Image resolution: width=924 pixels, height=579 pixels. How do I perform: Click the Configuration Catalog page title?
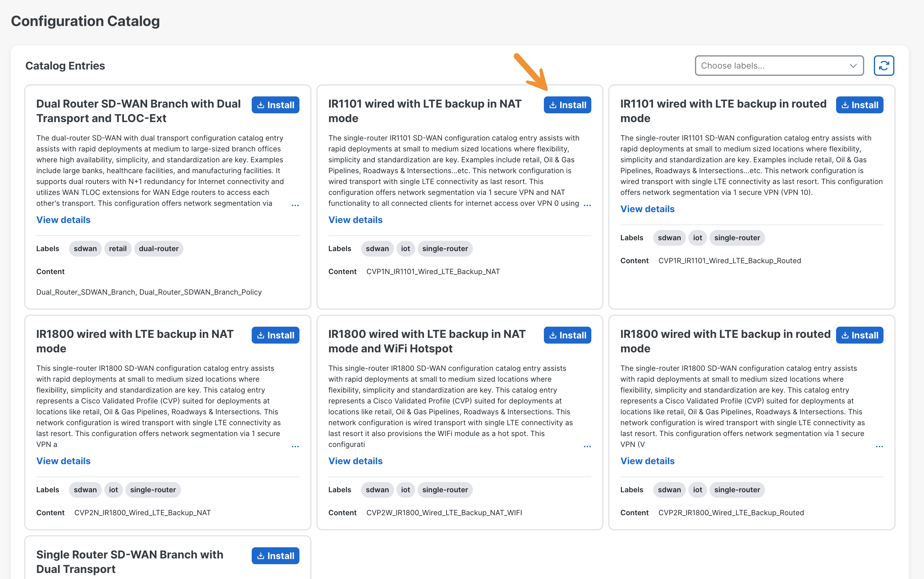(x=85, y=21)
